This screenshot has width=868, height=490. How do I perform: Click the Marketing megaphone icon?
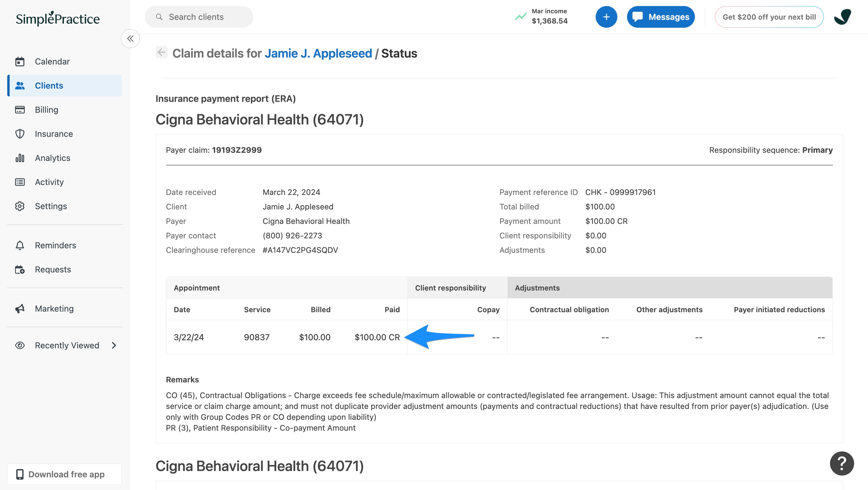pyautogui.click(x=20, y=309)
